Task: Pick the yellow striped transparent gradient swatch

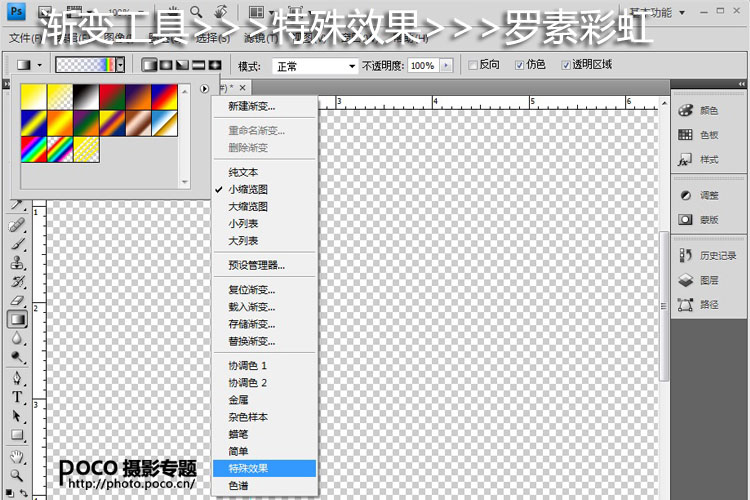Action: point(86,149)
